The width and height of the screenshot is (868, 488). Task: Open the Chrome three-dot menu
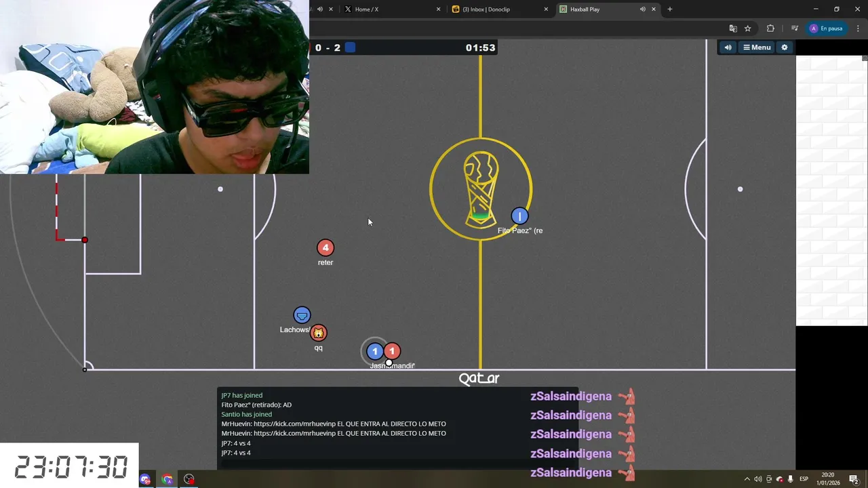click(x=856, y=28)
